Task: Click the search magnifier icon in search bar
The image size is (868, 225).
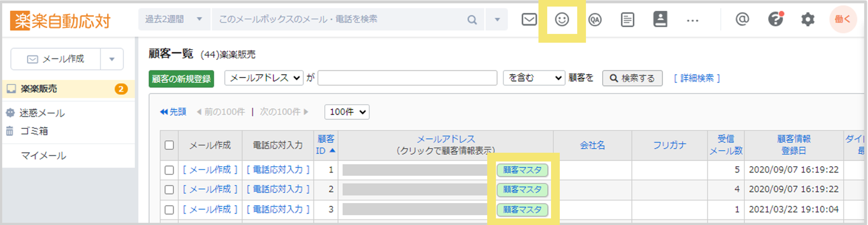Action: click(472, 20)
